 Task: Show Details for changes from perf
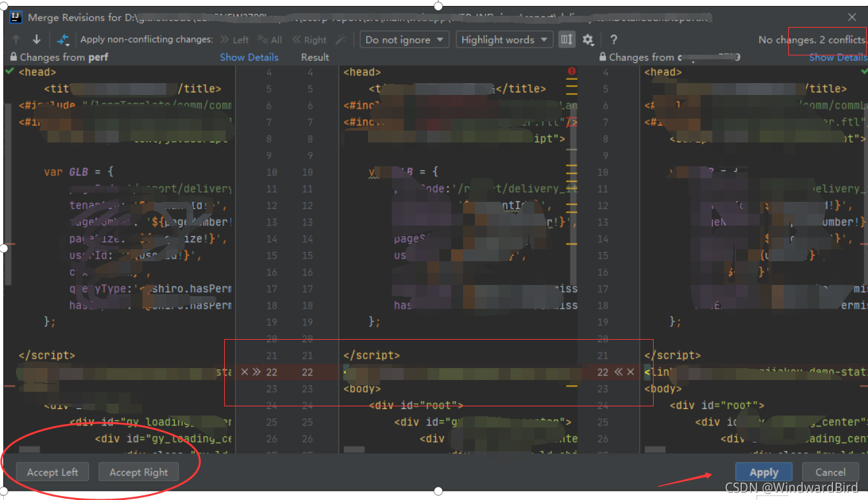pyautogui.click(x=249, y=57)
